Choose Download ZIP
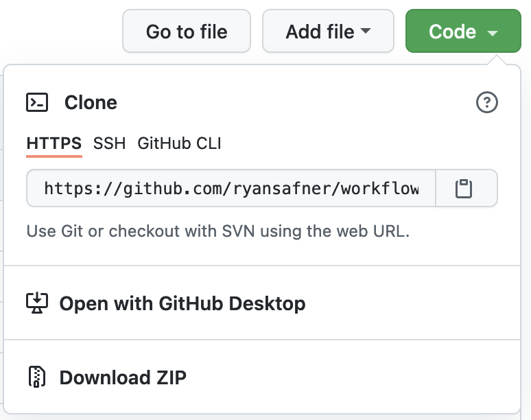Viewport: 531px width, 420px height. (x=262, y=377)
